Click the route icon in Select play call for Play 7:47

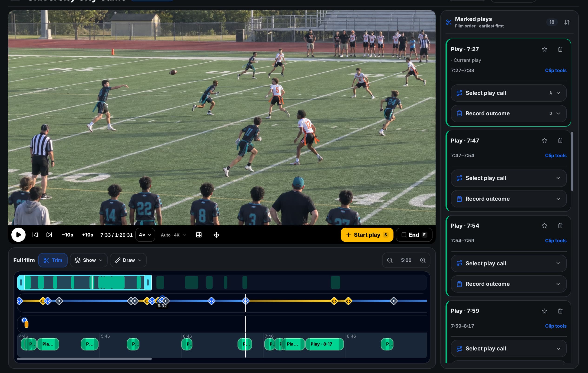click(x=459, y=178)
